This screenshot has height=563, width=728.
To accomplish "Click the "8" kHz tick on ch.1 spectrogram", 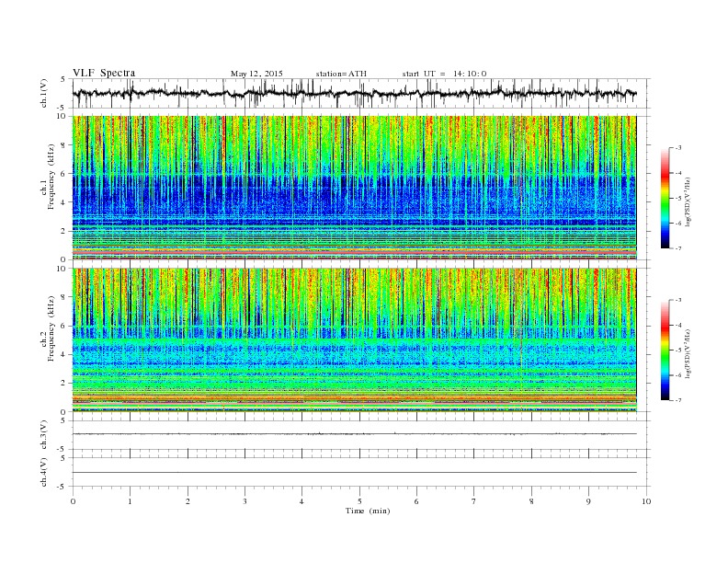I will pyautogui.click(x=64, y=145).
